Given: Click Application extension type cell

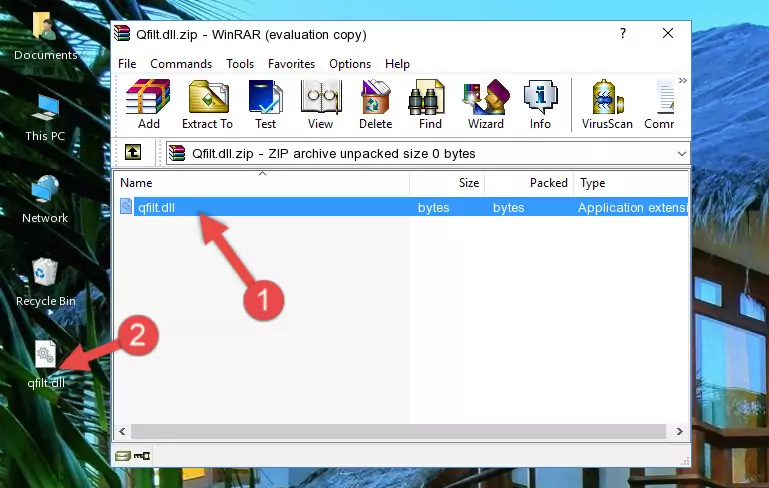Looking at the screenshot, I should [632, 208].
